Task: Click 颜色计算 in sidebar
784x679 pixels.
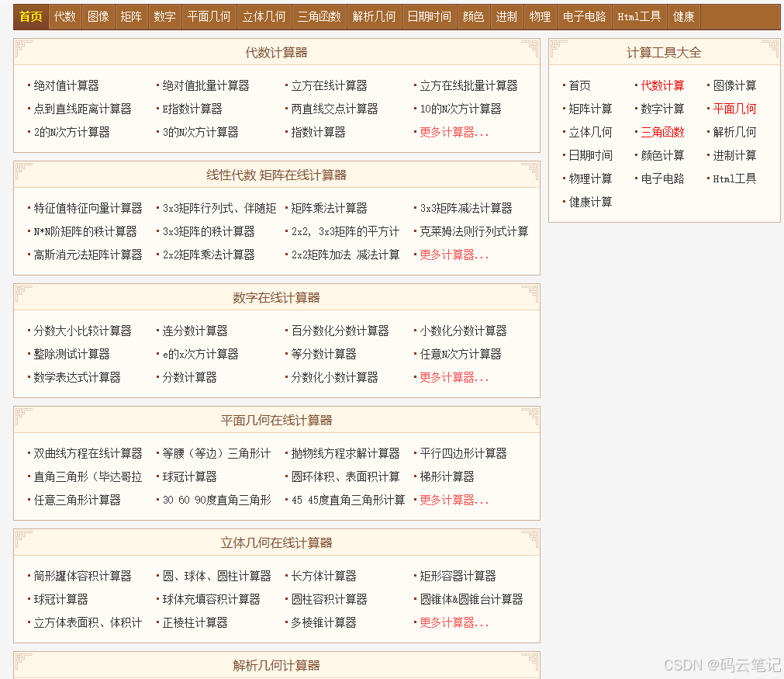Action: coord(662,156)
